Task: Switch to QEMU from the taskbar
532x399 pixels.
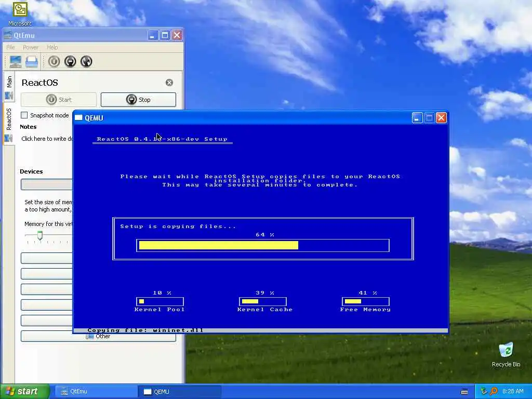Action: click(180, 392)
